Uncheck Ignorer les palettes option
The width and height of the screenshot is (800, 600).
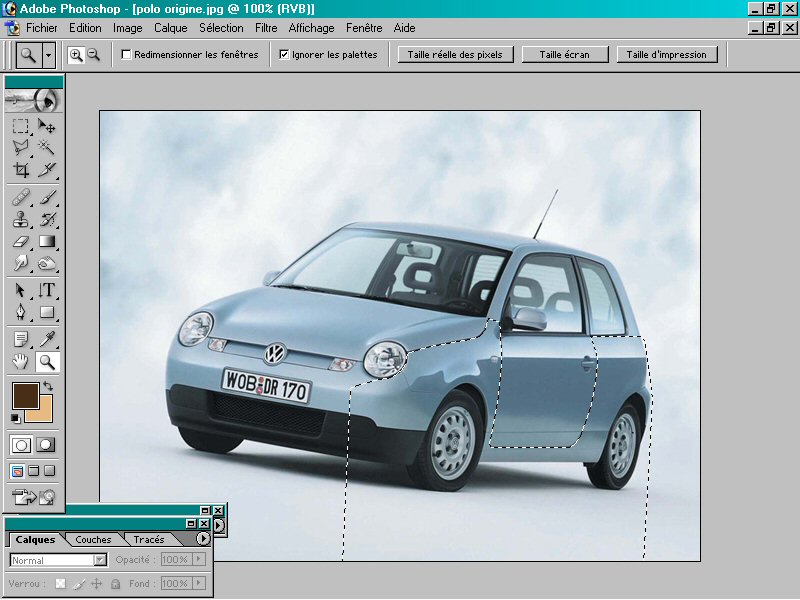pyautogui.click(x=285, y=55)
